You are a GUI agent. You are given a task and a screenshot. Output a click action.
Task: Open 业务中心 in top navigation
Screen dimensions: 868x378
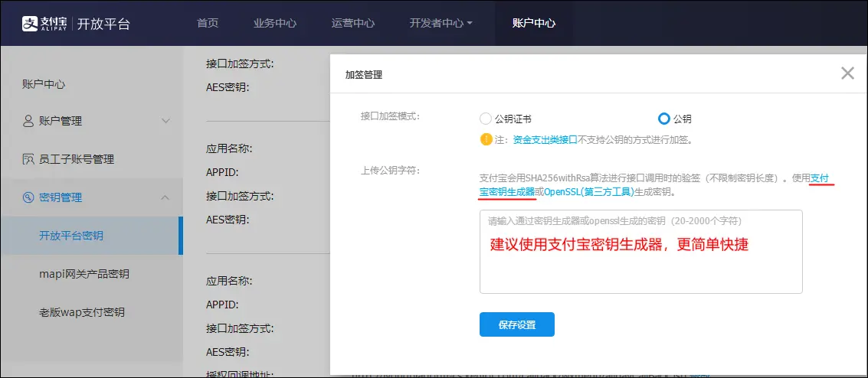coord(275,23)
